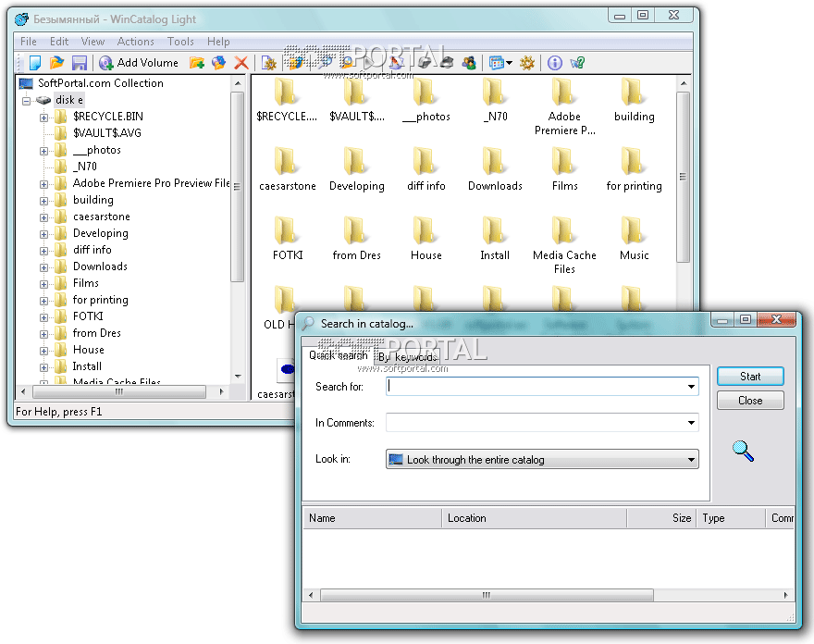Click the Save floppy disk icon

(x=79, y=63)
